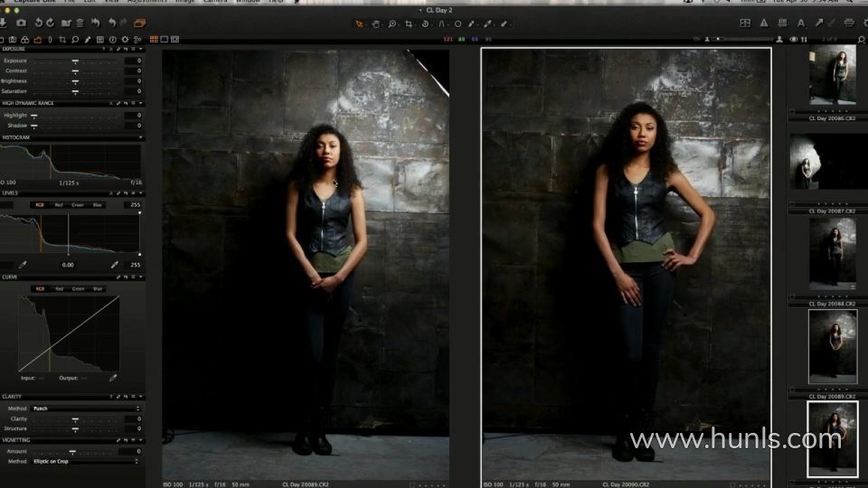Viewport: 868px width, 488px height.
Task: Click the undo arrow icon
Action: [x=112, y=23]
